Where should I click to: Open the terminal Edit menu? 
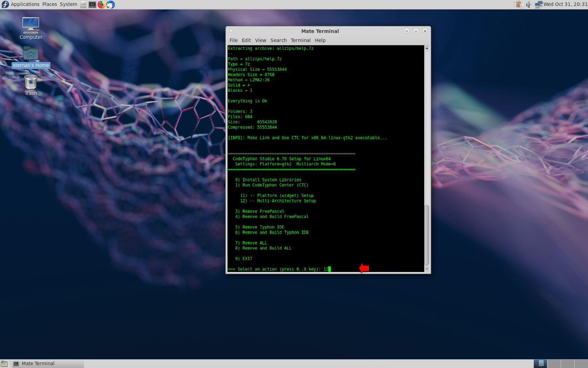coord(246,40)
